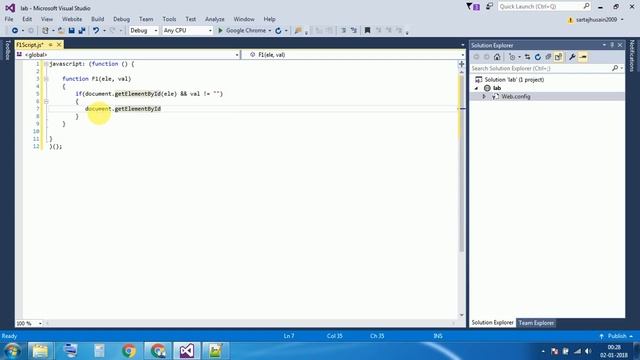640x360 pixels.
Task: Open the Edit menu
Action: click(x=27, y=19)
